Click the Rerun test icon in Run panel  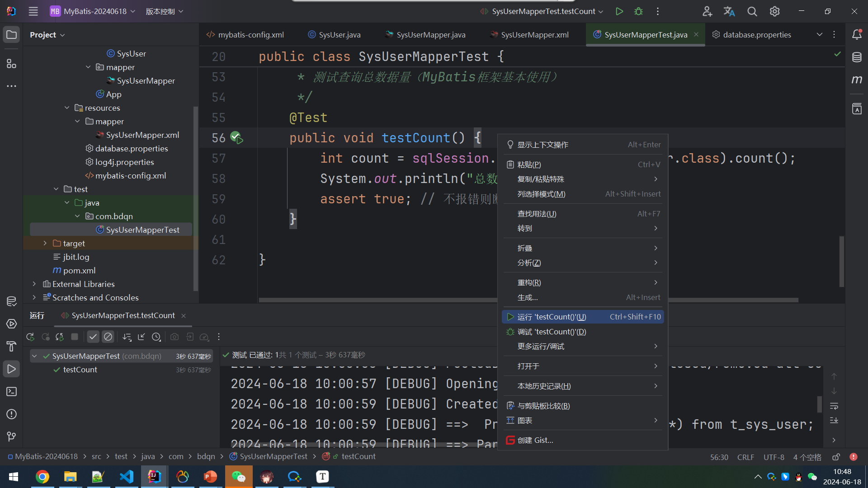click(30, 337)
